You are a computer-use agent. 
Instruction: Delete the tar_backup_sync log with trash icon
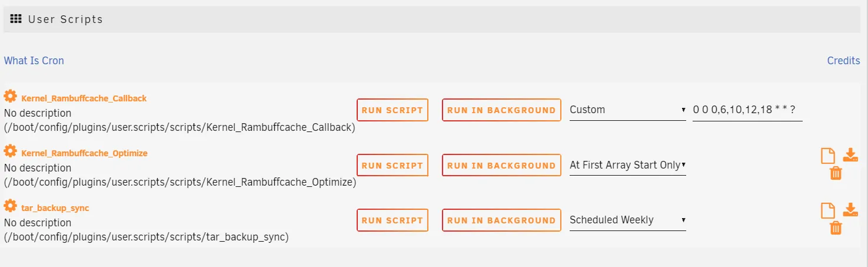(836, 228)
